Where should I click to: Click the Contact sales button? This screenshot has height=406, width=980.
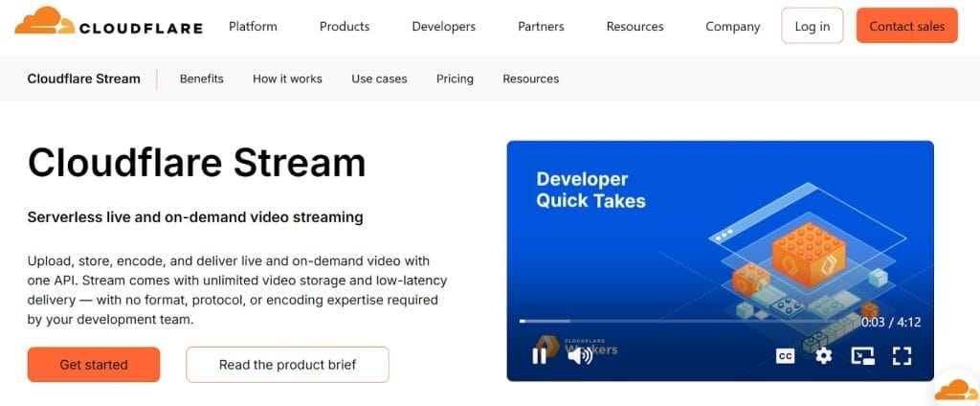point(907,26)
